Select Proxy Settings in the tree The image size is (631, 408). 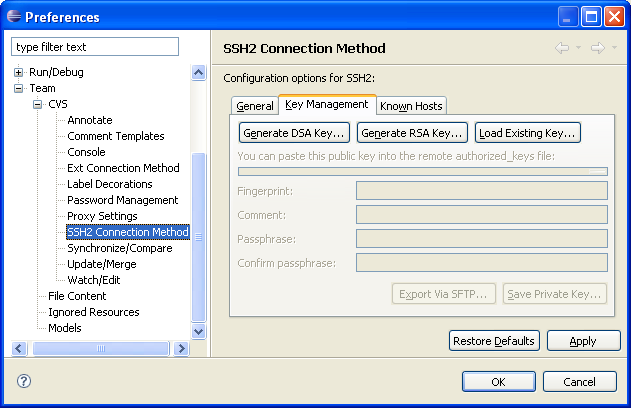coord(102,216)
